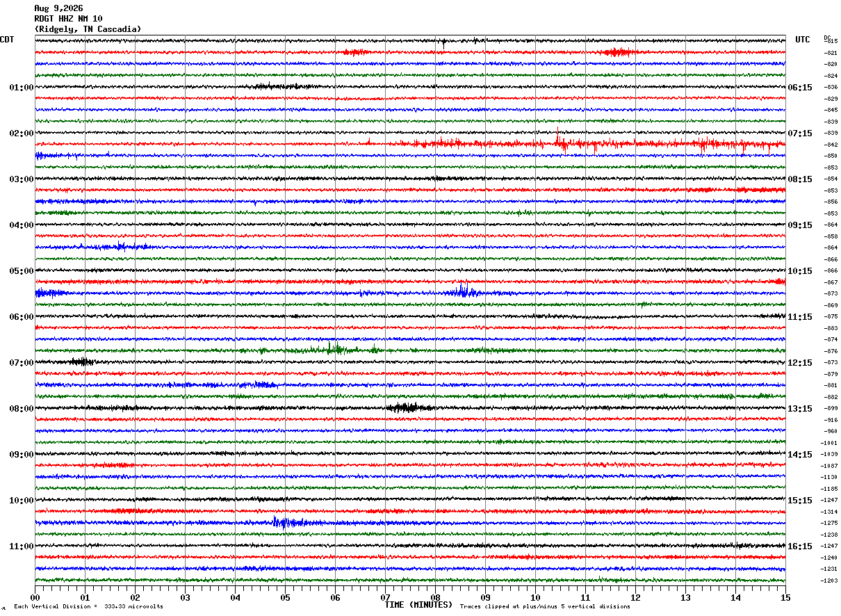Click the minute 15 axis tick label
The height and width of the screenshot is (616, 841).
tap(785, 597)
